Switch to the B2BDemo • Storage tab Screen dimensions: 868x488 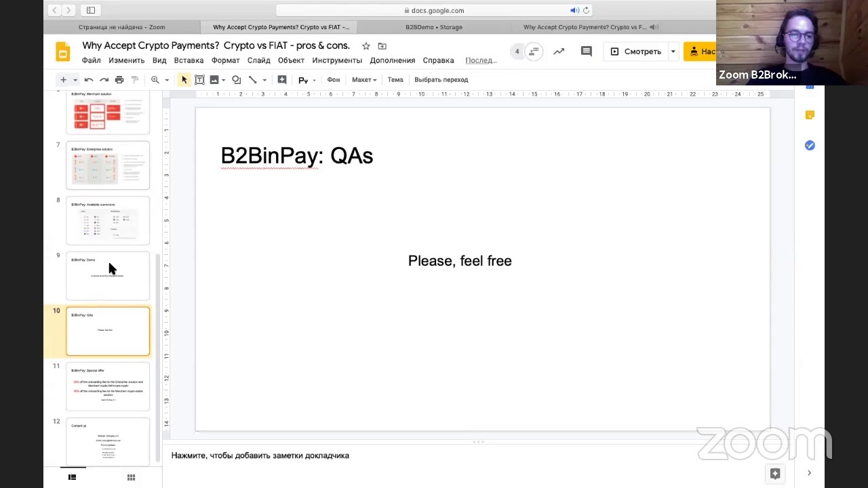[434, 27]
